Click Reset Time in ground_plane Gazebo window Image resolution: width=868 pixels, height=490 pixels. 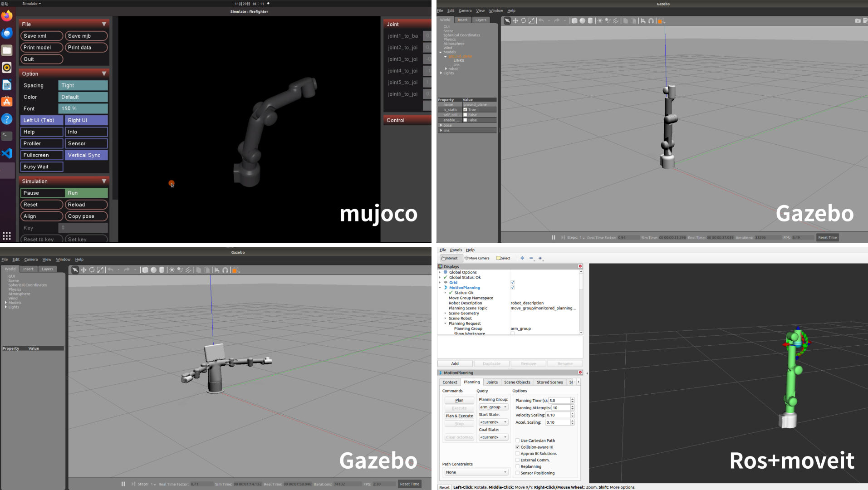click(x=827, y=237)
